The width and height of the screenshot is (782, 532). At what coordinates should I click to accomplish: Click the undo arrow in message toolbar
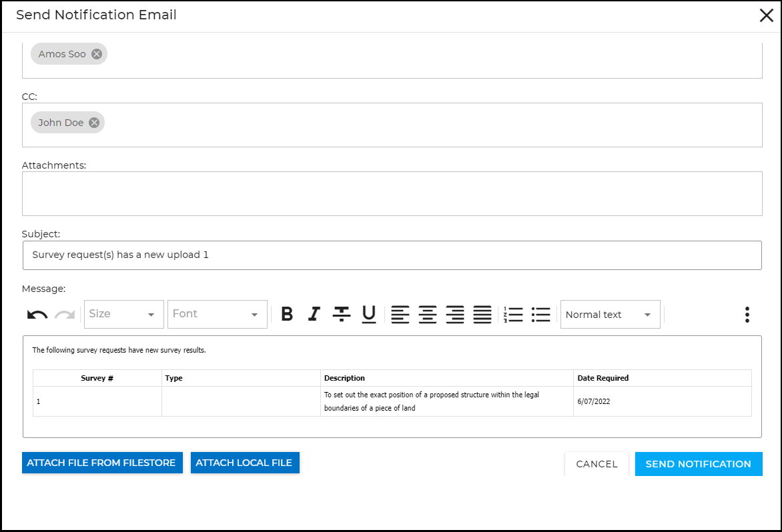pyautogui.click(x=37, y=315)
